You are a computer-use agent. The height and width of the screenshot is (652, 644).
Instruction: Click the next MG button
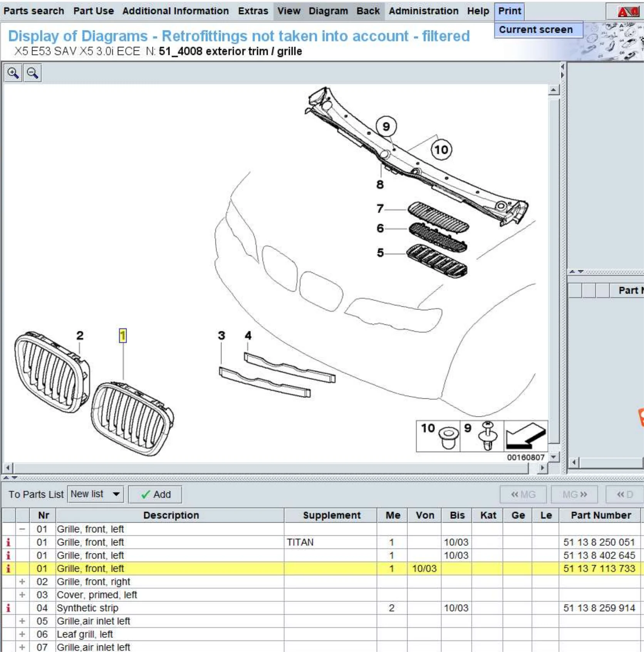pyautogui.click(x=574, y=494)
